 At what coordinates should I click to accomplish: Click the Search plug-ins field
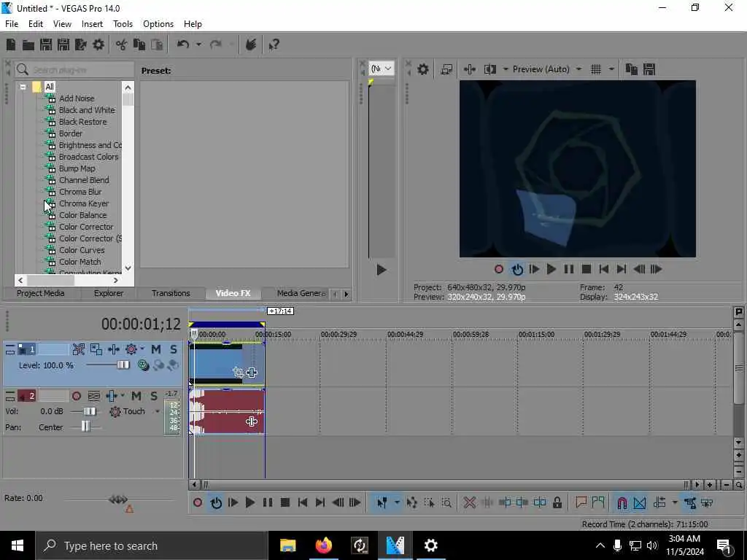tap(74, 70)
